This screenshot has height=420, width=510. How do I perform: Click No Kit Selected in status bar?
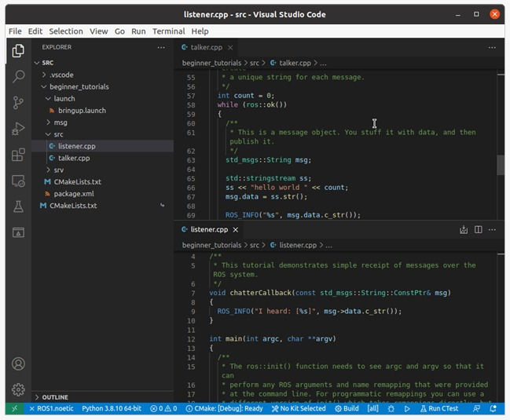pyautogui.click(x=299, y=409)
